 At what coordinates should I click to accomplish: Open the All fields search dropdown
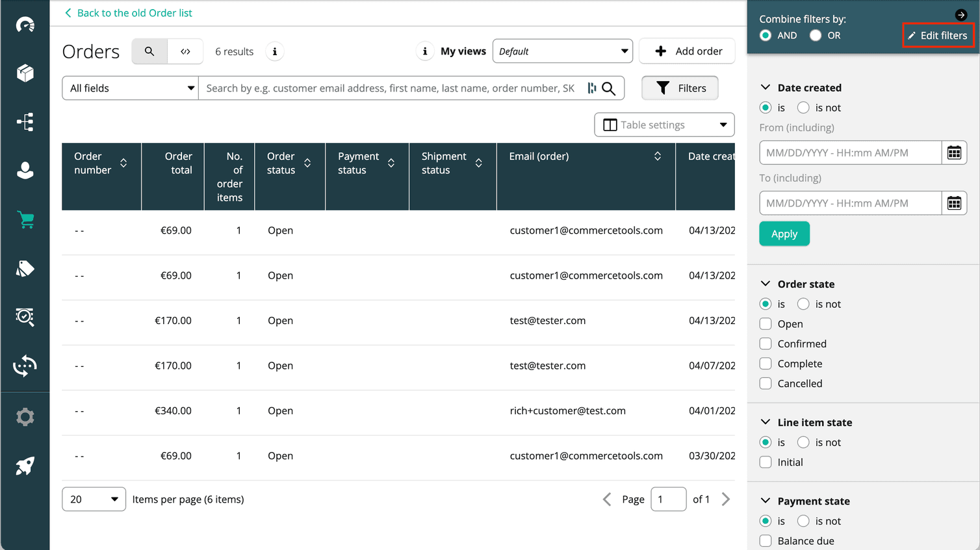(x=129, y=88)
